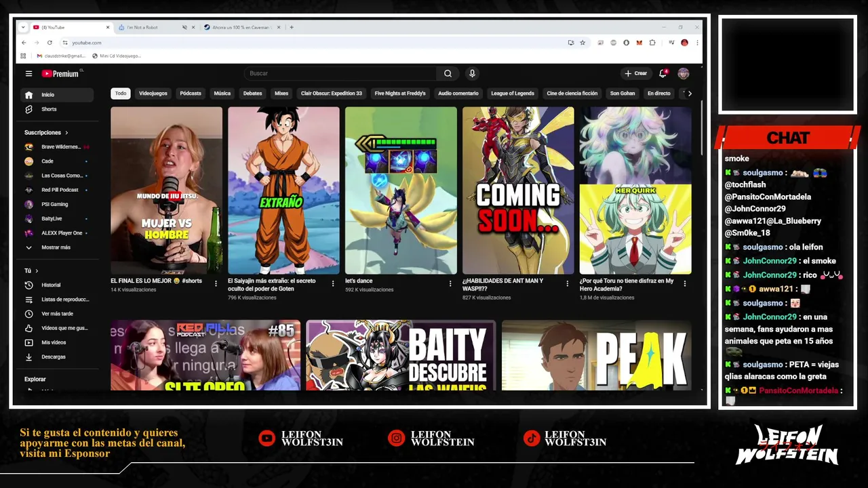Select the Son Gohan chip

623,94
